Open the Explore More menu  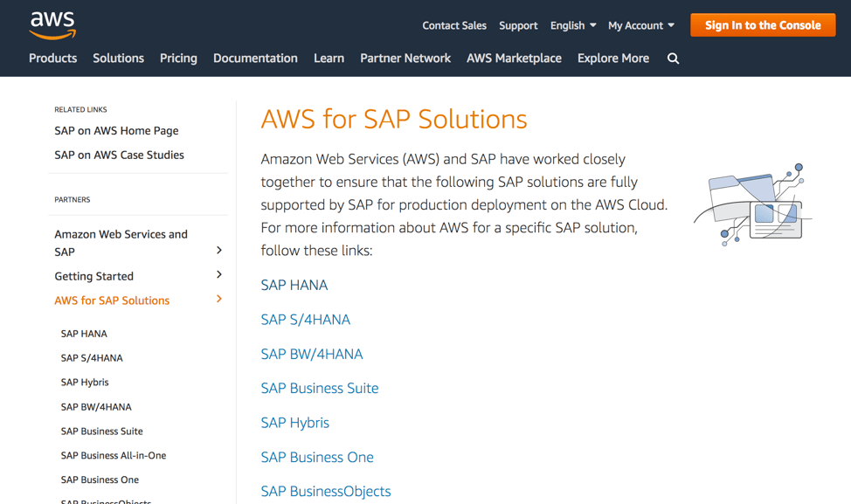click(613, 59)
